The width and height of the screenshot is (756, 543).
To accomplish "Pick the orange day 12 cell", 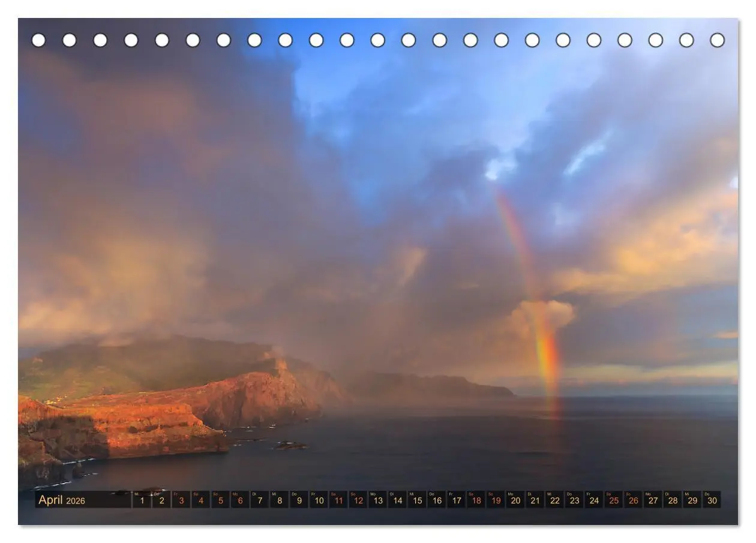I will pyautogui.click(x=358, y=499).
